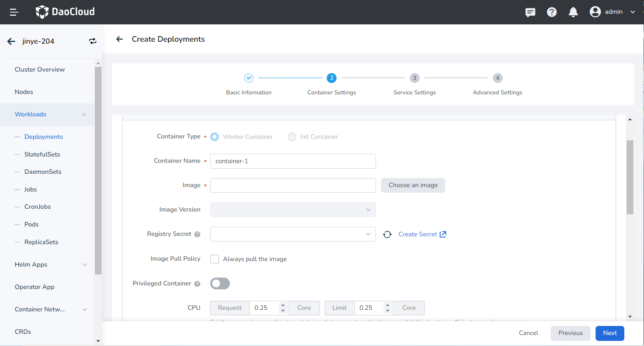This screenshot has height=346, width=644.
Task: Open the Image Version dropdown
Action: pyautogui.click(x=293, y=210)
